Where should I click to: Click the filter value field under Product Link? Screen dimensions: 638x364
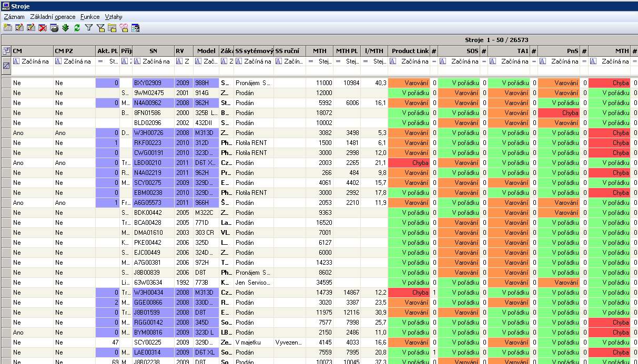[x=409, y=70]
